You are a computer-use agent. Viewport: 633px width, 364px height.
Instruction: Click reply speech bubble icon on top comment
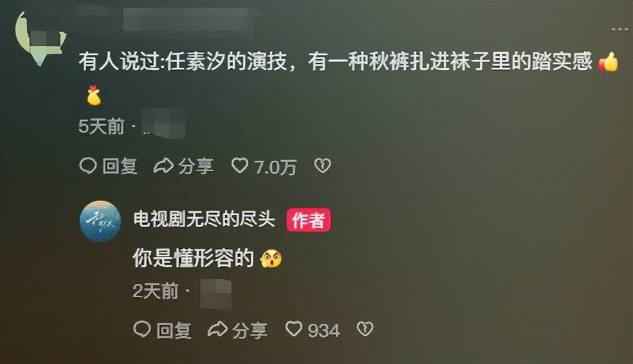(x=88, y=165)
